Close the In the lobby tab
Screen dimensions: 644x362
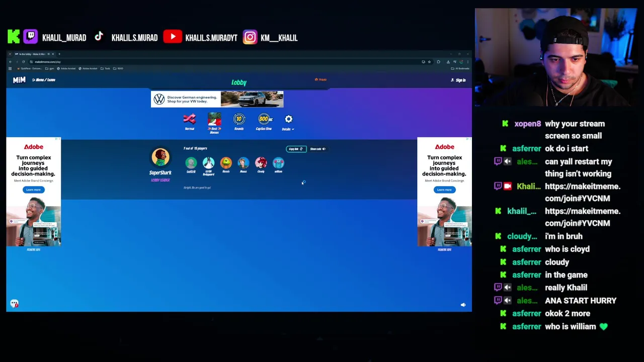53,54
